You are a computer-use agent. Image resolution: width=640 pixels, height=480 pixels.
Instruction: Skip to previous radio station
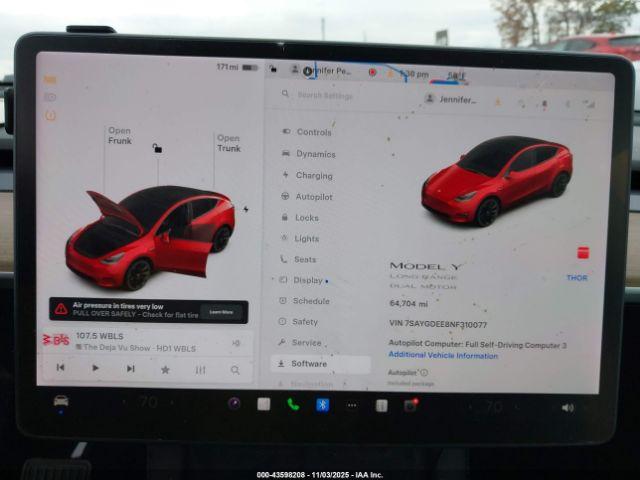(60, 367)
